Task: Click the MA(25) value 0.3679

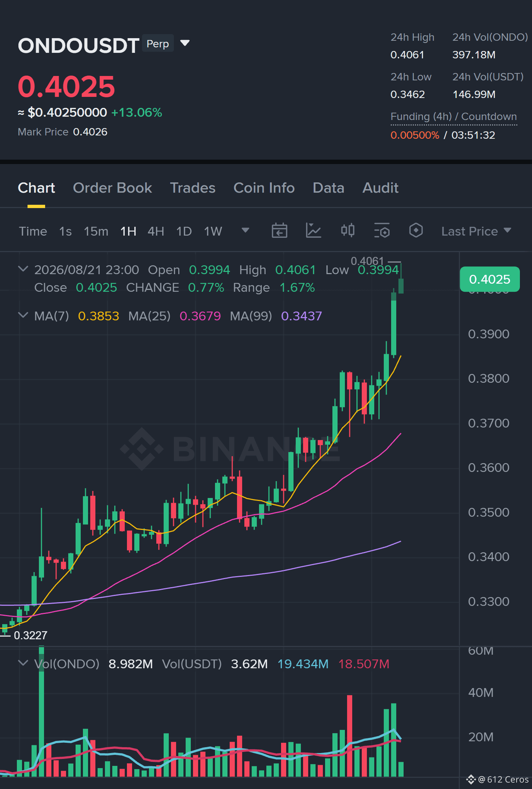Action: [200, 316]
